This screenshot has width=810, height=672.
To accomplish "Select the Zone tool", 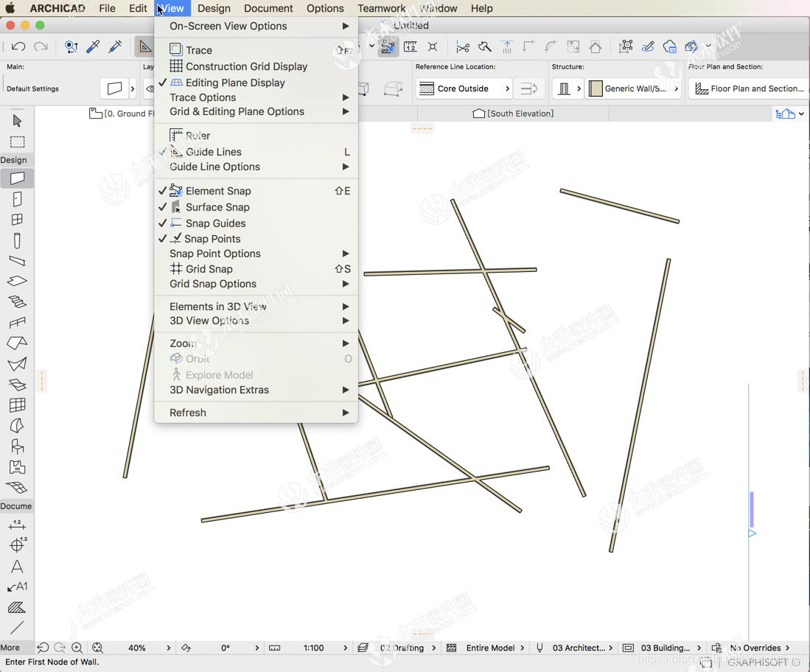I will [17, 467].
